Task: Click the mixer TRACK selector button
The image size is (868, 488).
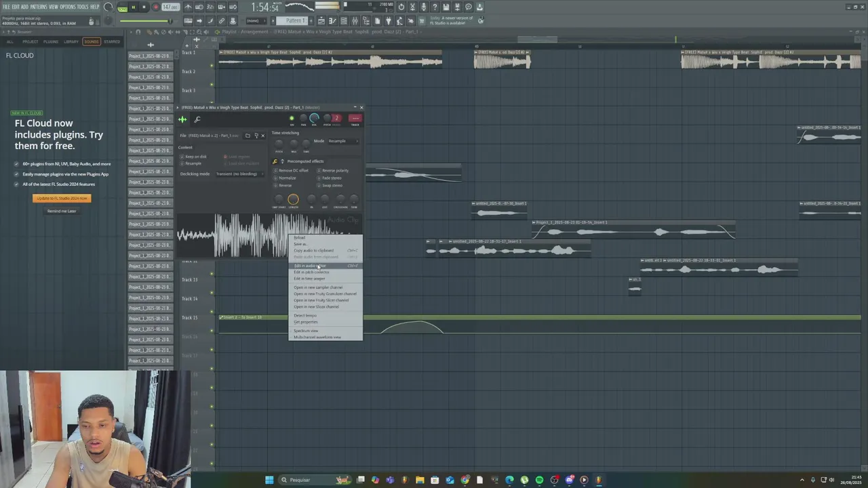Action: [355, 119]
